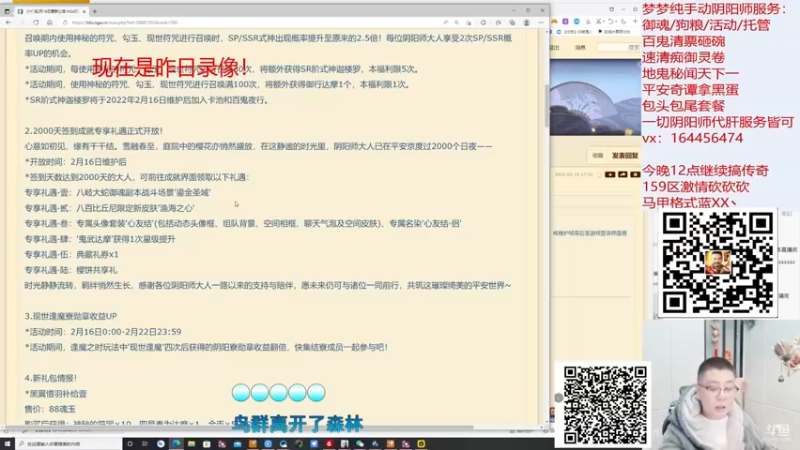This screenshot has width=800, height=450.
Task: Open the yellow taskbar app icon at the end
Action: (x=421, y=444)
